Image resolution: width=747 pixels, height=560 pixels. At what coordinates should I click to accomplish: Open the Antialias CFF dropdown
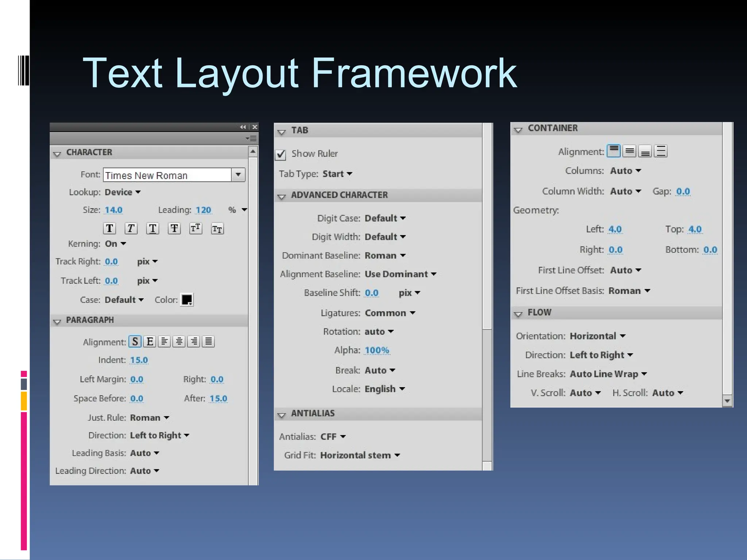[333, 436]
